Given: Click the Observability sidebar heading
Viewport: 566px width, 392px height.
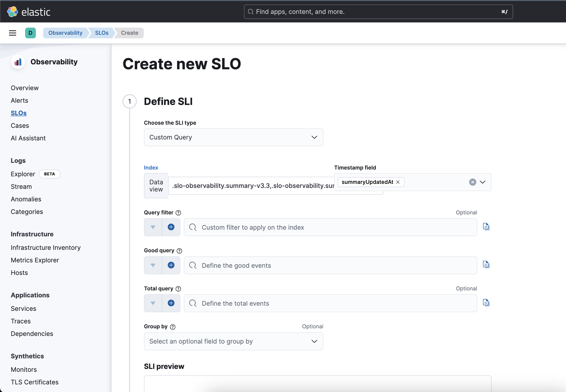Looking at the screenshot, I should 54,62.
